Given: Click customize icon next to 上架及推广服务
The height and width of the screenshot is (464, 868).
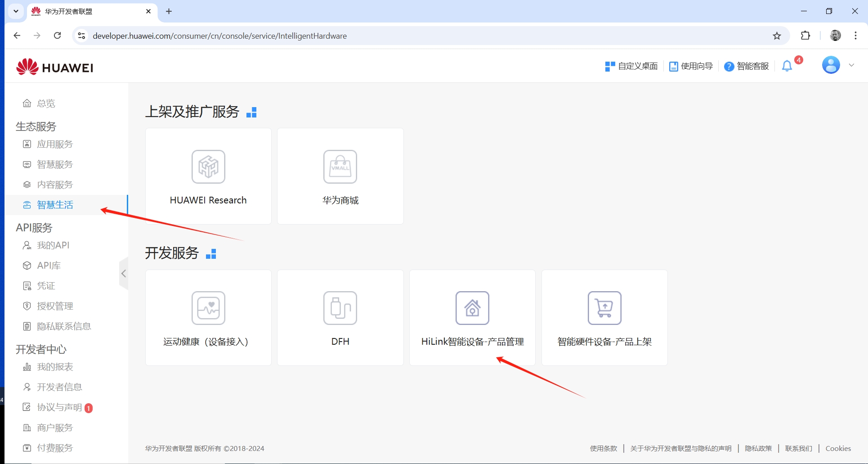Looking at the screenshot, I should pos(251,113).
